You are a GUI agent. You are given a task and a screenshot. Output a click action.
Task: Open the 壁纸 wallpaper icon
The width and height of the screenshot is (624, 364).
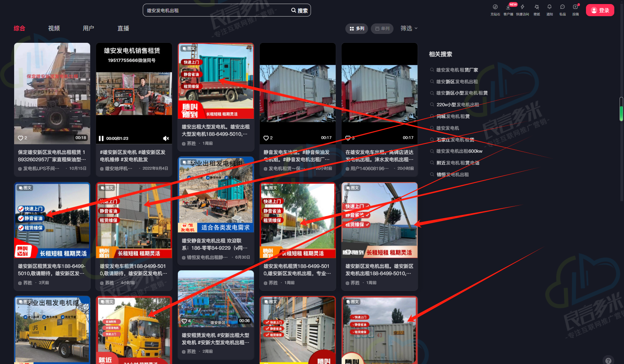point(537,7)
